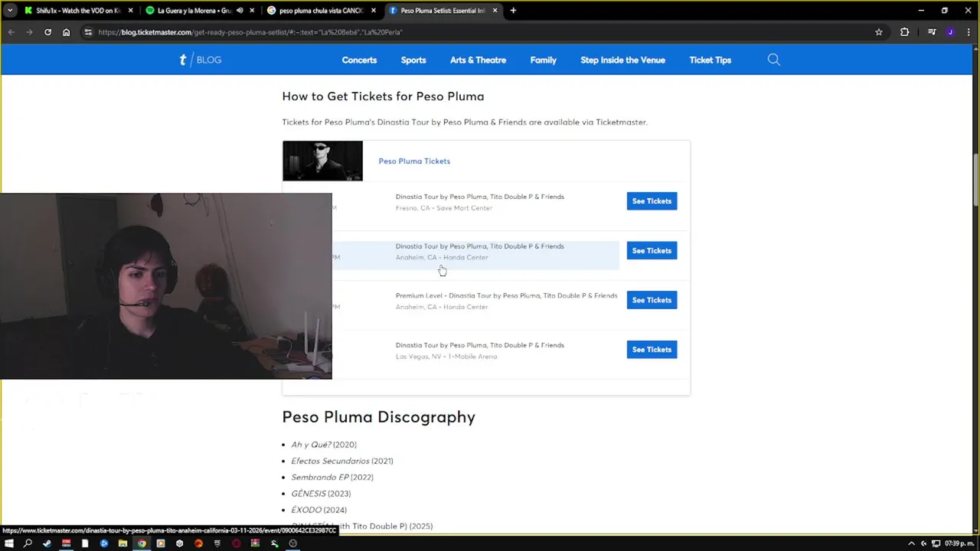View site information icon in address bar
This screenshot has height=551, width=980.
pyautogui.click(x=88, y=32)
